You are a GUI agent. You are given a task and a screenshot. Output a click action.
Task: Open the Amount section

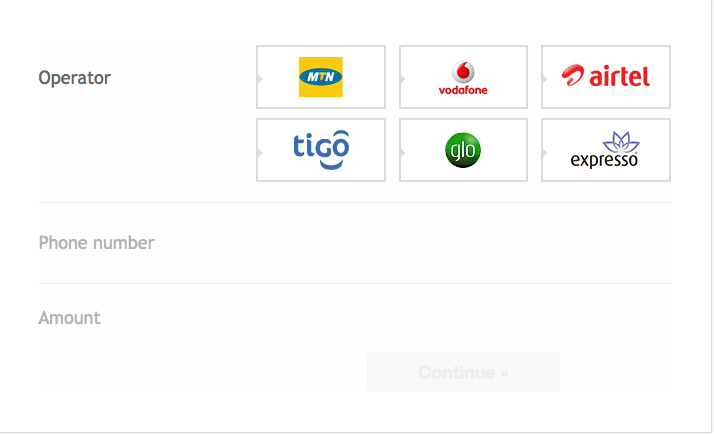355,317
